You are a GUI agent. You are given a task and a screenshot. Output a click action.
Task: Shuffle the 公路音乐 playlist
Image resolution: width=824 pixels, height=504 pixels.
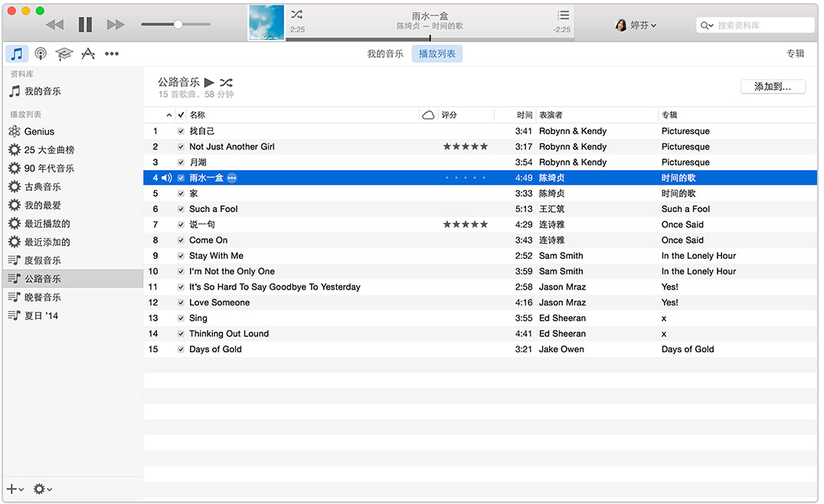[x=226, y=83]
